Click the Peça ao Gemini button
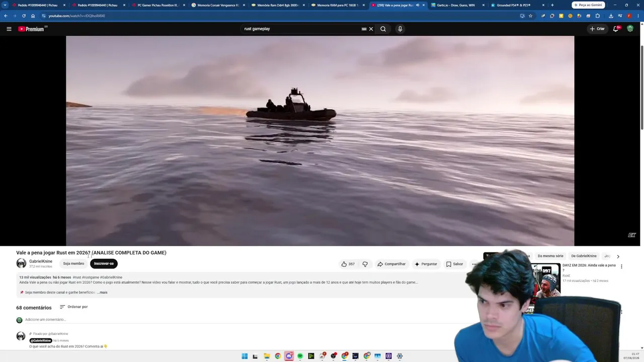Image resolution: width=644 pixels, height=362 pixels. pos(588,5)
